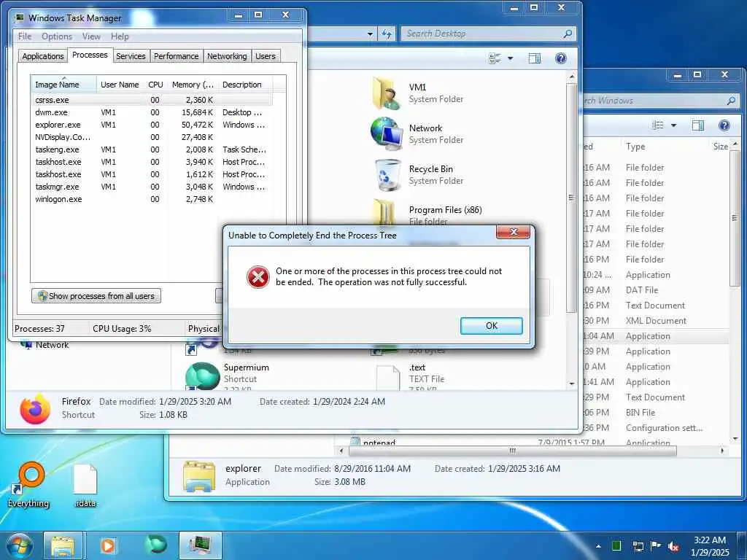The image size is (747, 560).
Task: Select the Processes tab
Action: pyautogui.click(x=90, y=55)
